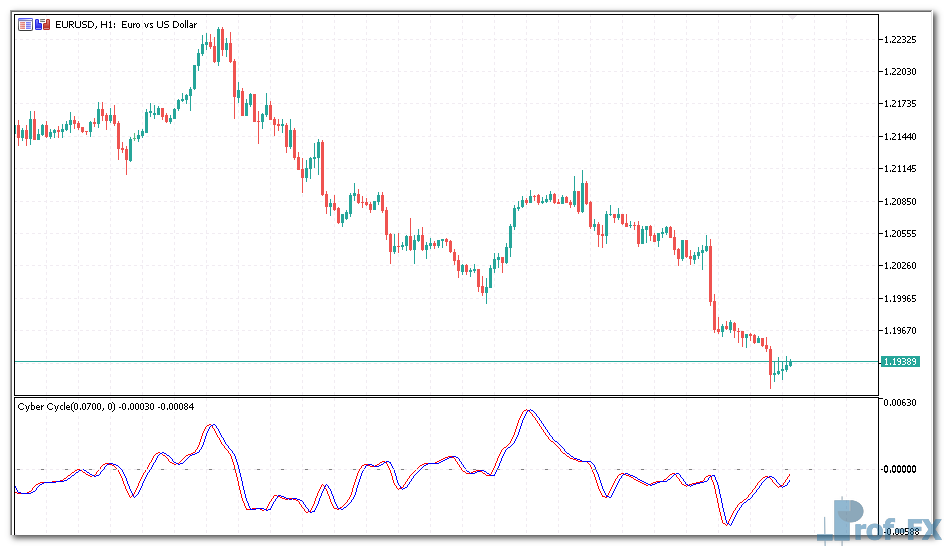Click the blue-red one-click trading icon

coord(41,24)
